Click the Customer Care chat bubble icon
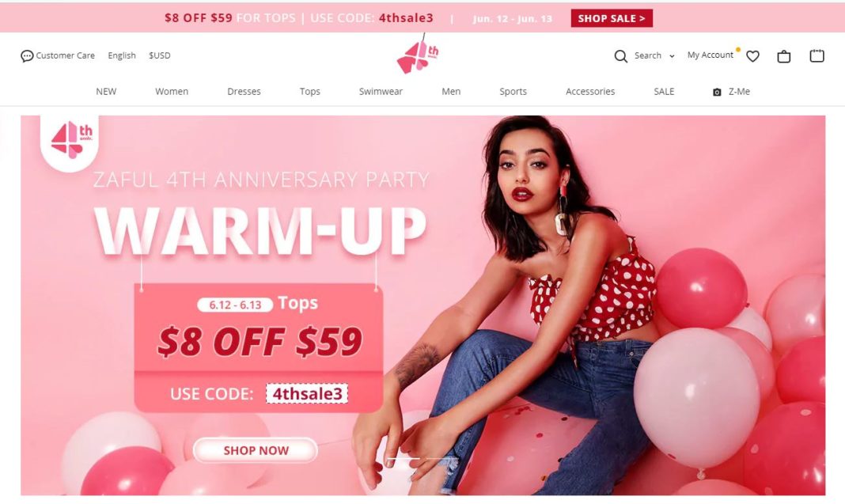 click(26, 56)
